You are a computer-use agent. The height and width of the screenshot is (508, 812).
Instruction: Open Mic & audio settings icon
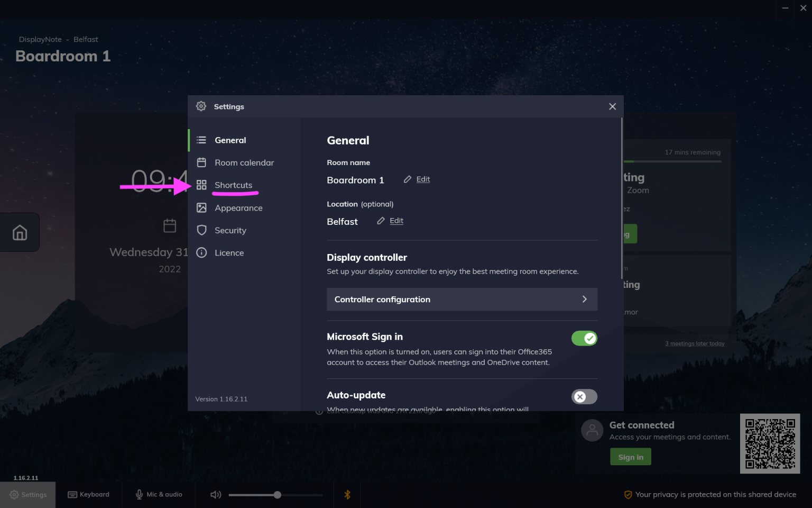tap(139, 494)
